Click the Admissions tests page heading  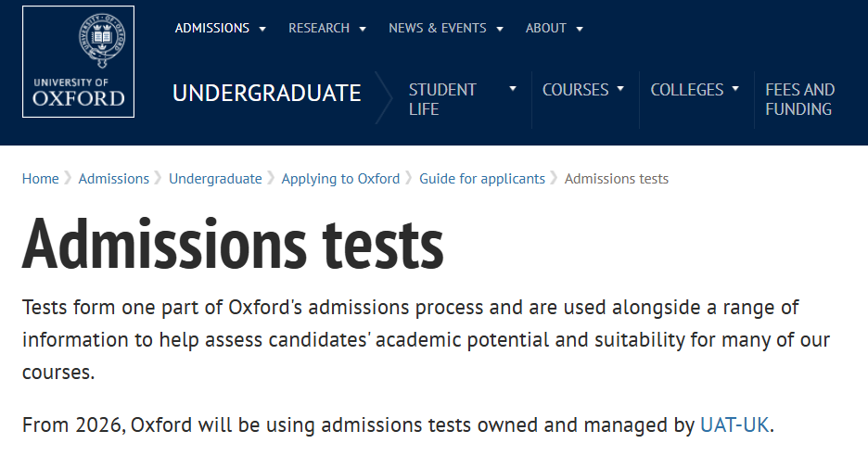(233, 243)
